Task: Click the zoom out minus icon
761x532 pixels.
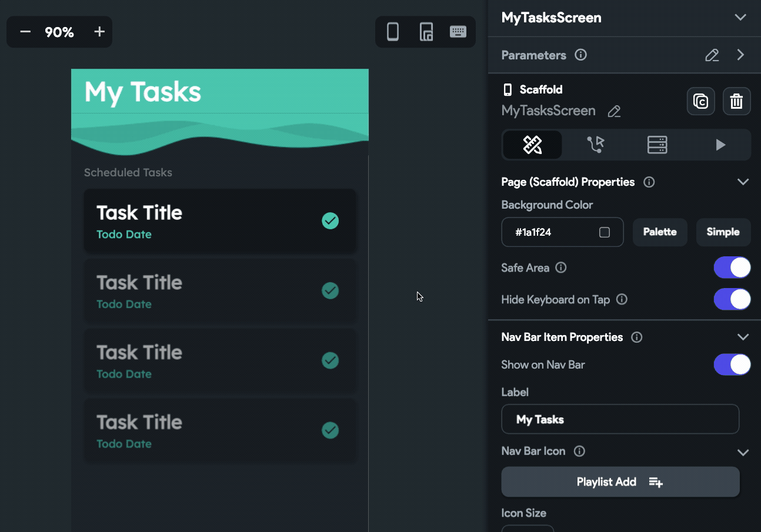Action: 25,32
